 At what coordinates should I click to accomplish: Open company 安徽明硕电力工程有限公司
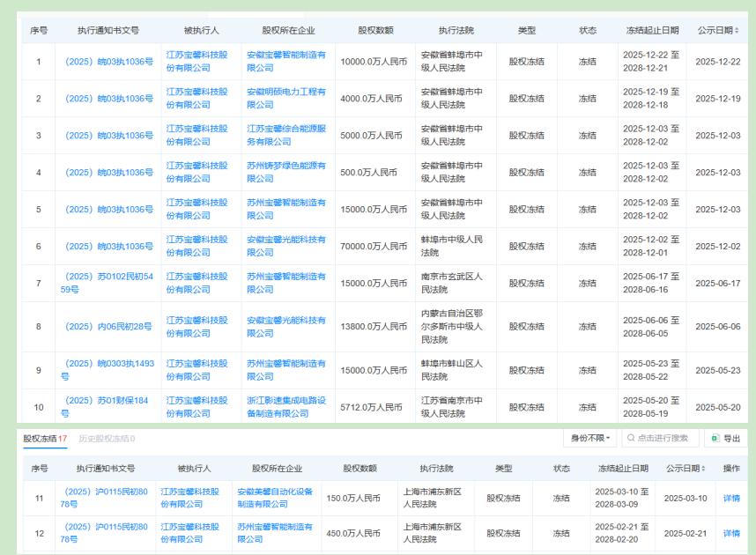pos(285,98)
